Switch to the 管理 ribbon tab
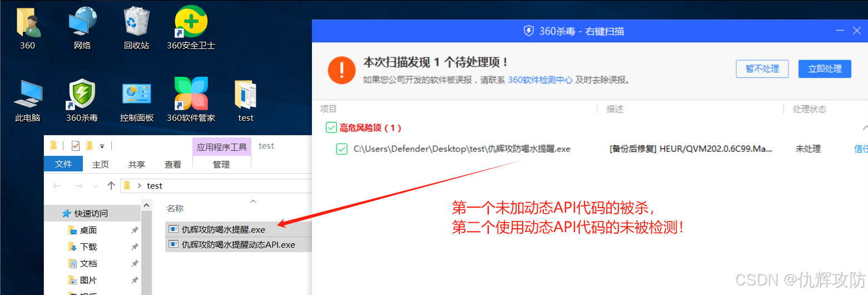Screen dimensions: 868x295 (221, 164)
